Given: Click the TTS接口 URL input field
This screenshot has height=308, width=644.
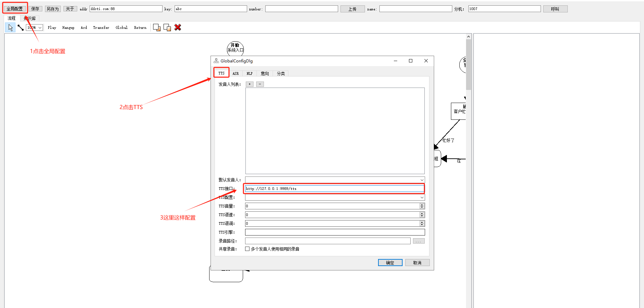Looking at the screenshot, I should click(x=334, y=189).
